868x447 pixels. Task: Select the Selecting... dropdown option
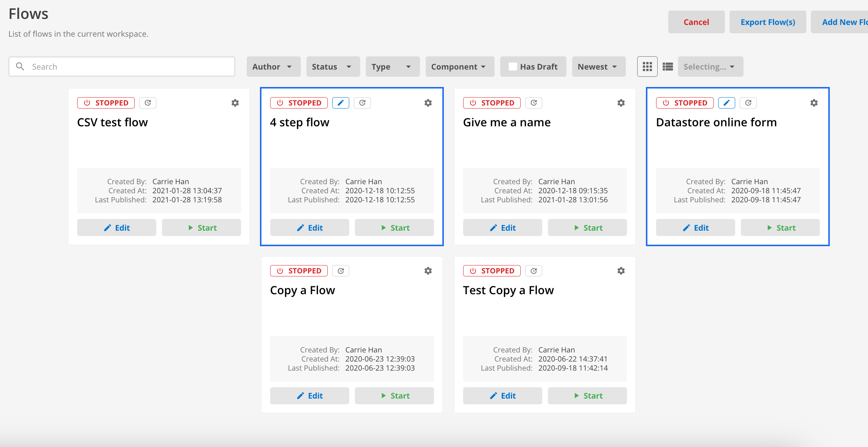711,66
